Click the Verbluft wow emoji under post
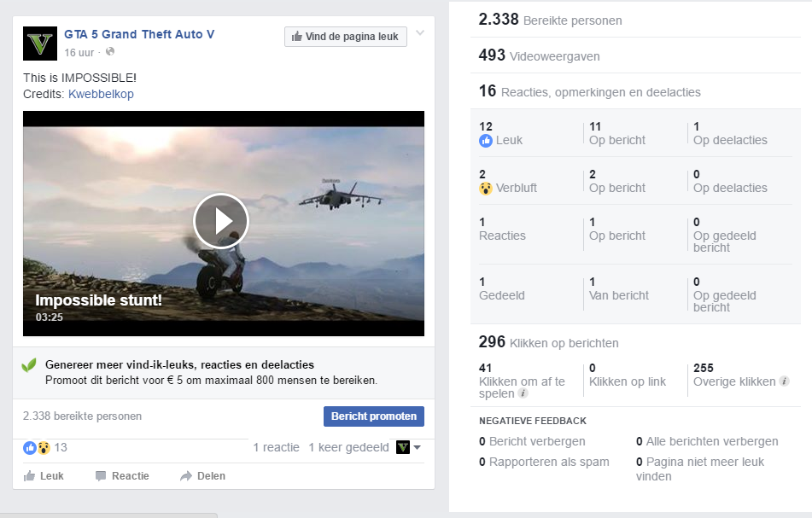Viewport: 812px width, 518px height. 44,448
